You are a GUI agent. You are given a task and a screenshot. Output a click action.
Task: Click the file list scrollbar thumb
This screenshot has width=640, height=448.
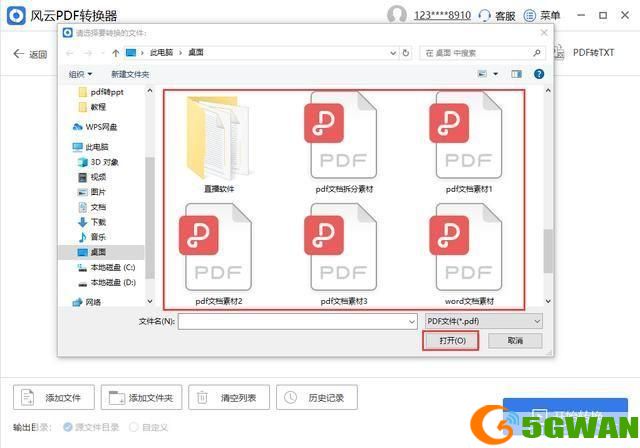point(548,251)
